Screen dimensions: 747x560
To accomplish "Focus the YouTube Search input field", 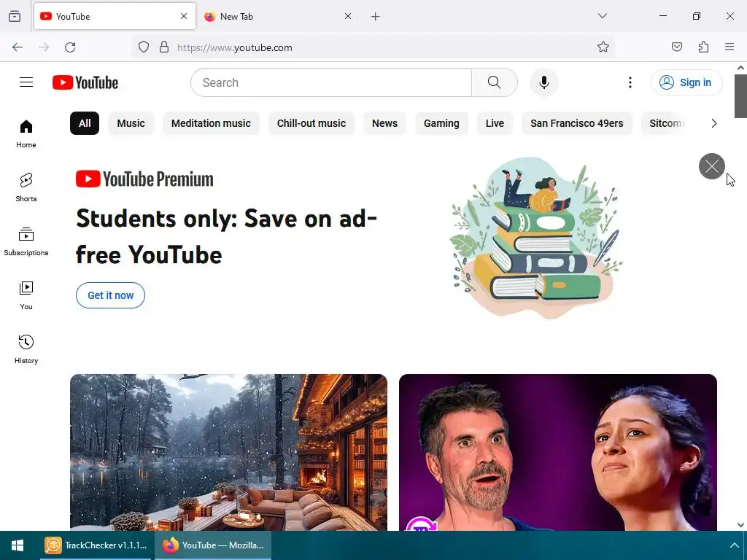I will pyautogui.click(x=332, y=82).
